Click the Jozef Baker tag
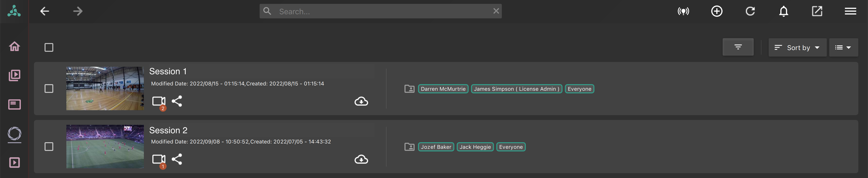 [436, 147]
